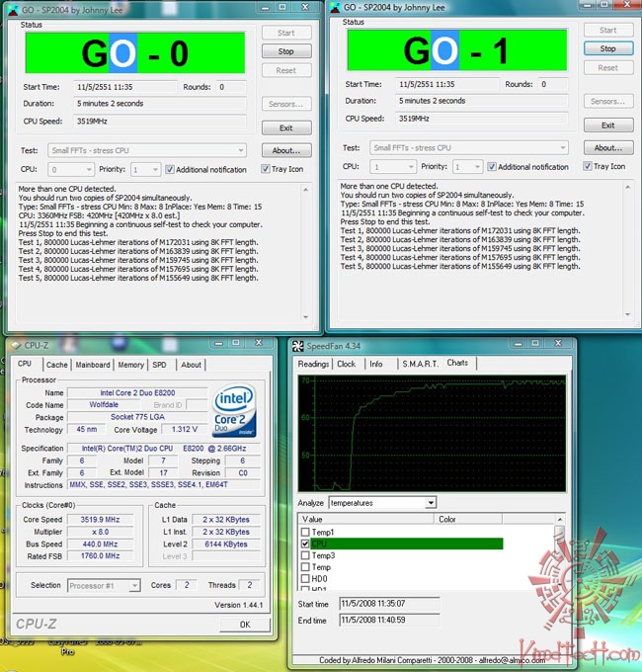Click the Multiplier value x 8.0
This screenshot has height=672, width=642.
pyautogui.click(x=100, y=532)
